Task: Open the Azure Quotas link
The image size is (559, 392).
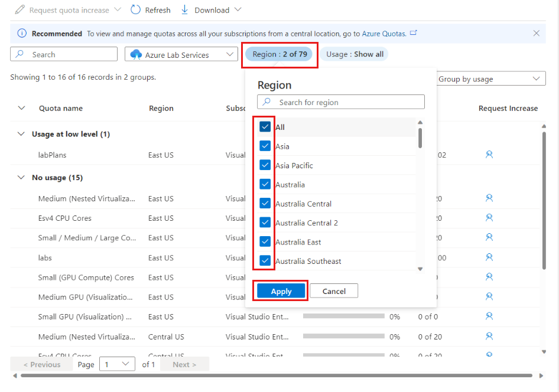Action: [384, 34]
